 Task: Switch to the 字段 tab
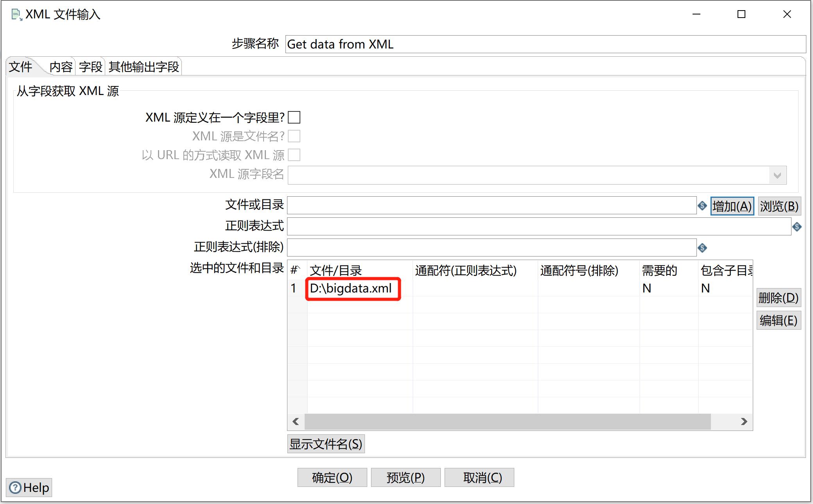coord(90,67)
